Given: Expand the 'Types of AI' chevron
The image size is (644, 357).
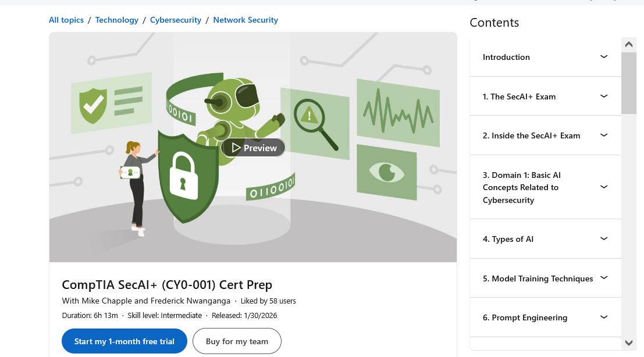Looking at the screenshot, I should pyautogui.click(x=604, y=239).
